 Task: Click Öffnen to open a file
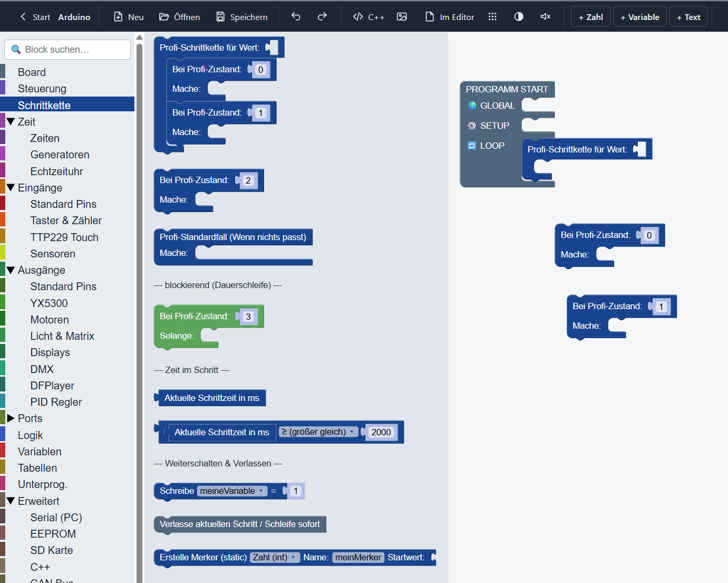pos(180,17)
